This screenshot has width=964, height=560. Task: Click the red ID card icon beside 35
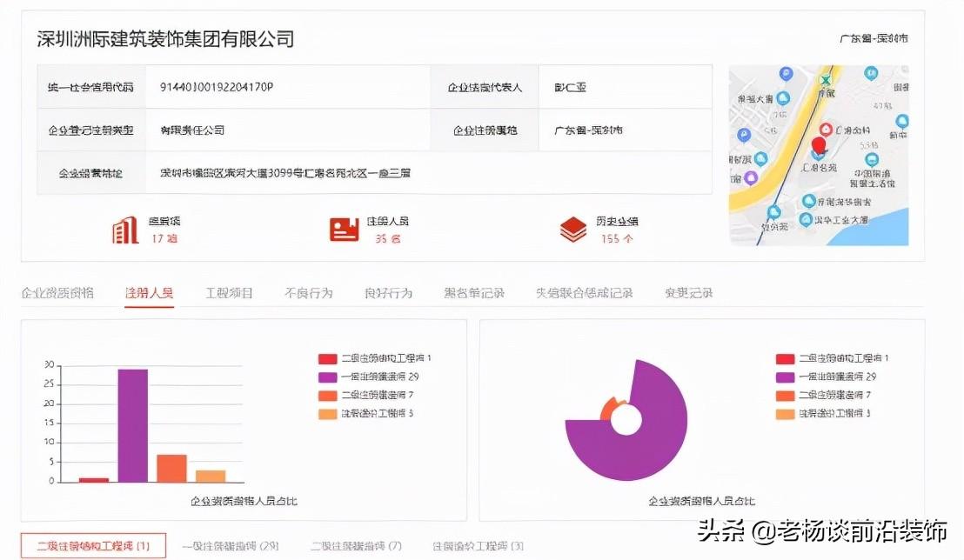pos(345,230)
